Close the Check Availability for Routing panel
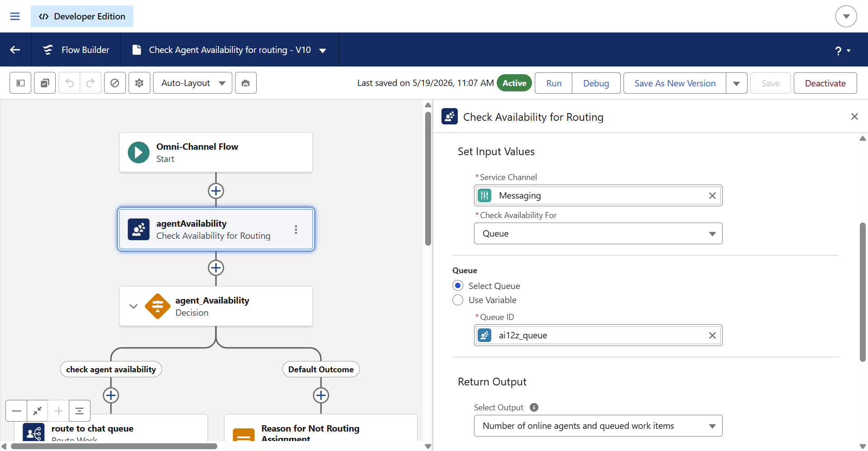Image resolution: width=868 pixels, height=451 pixels. coord(854,117)
